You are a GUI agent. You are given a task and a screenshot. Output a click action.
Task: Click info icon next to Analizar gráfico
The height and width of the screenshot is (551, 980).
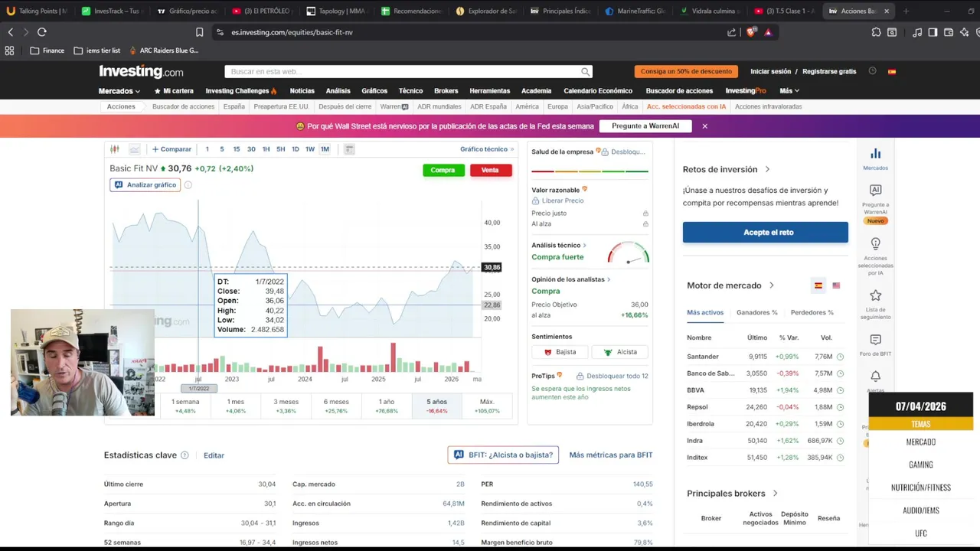[x=188, y=184]
